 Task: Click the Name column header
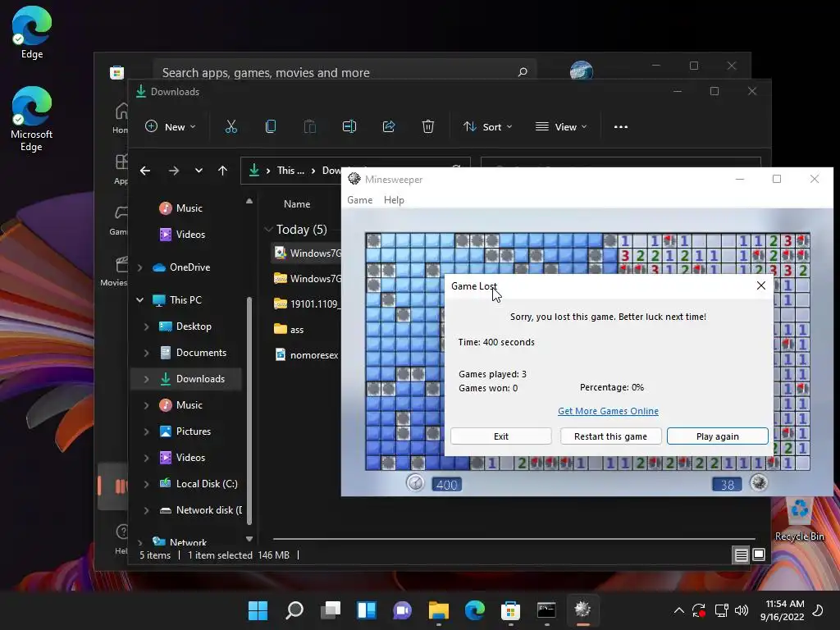click(x=297, y=204)
